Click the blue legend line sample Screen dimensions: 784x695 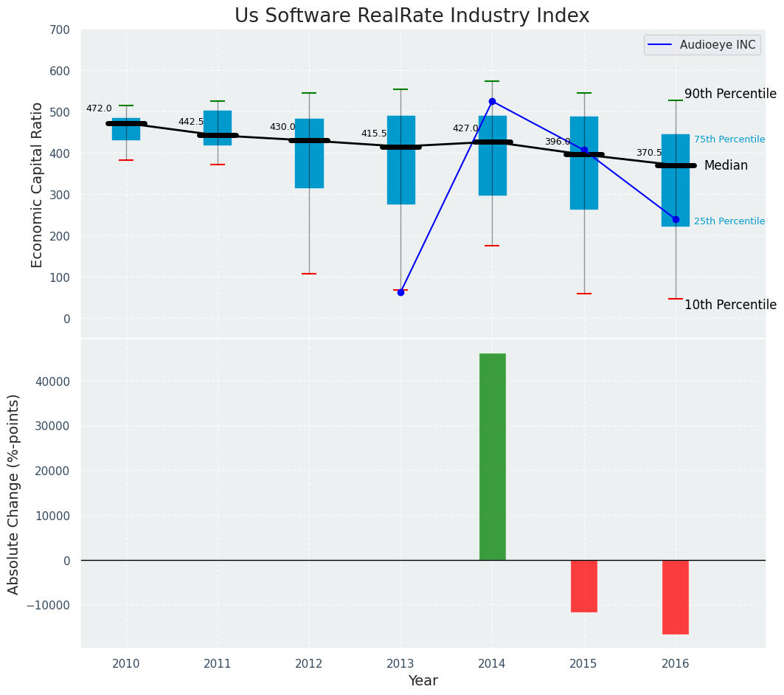661,45
